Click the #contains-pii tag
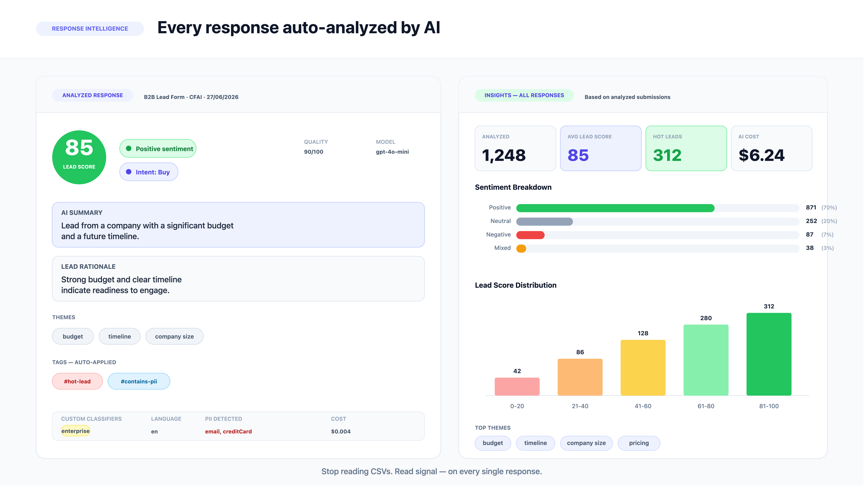 (x=139, y=383)
